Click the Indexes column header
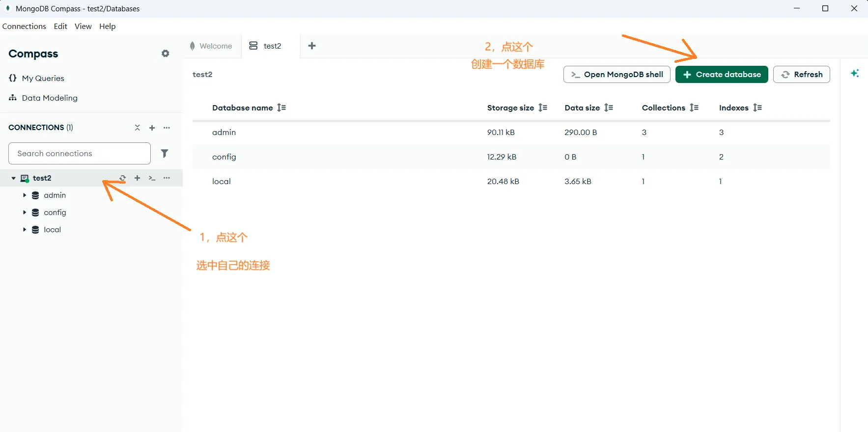Image resolution: width=868 pixels, height=432 pixels. tap(733, 108)
